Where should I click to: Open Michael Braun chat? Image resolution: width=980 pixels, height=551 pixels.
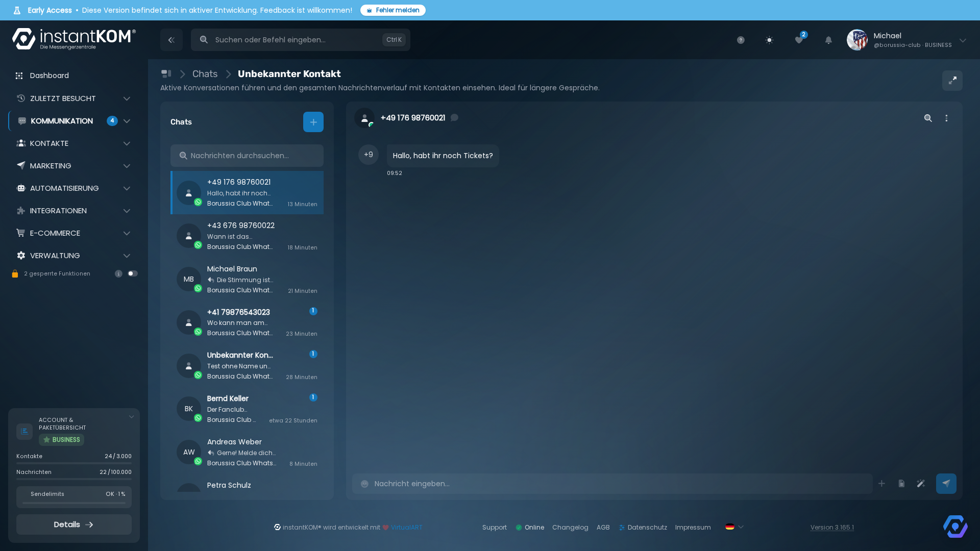247,279
